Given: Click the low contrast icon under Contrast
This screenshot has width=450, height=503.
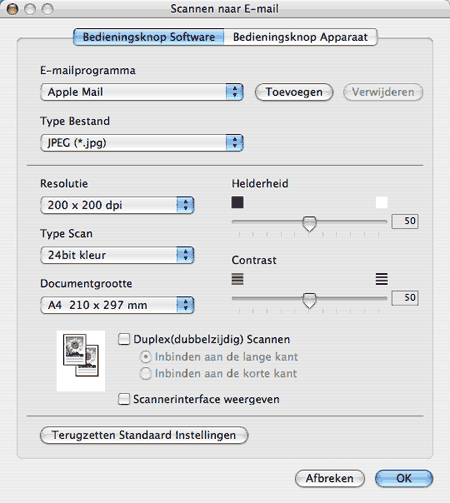Looking at the screenshot, I should tap(237, 279).
